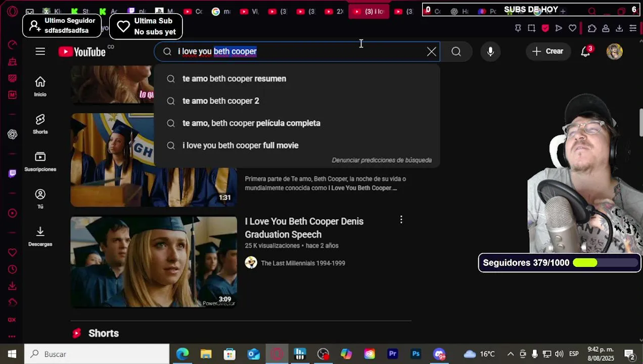The width and height of the screenshot is (643, 364).
Task: Open Windows Start menu
Action: [x=12, y=354]
